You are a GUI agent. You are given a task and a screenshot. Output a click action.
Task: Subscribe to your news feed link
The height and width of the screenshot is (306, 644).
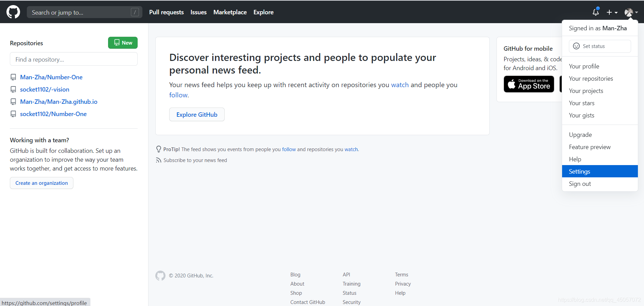pos(195,160)
